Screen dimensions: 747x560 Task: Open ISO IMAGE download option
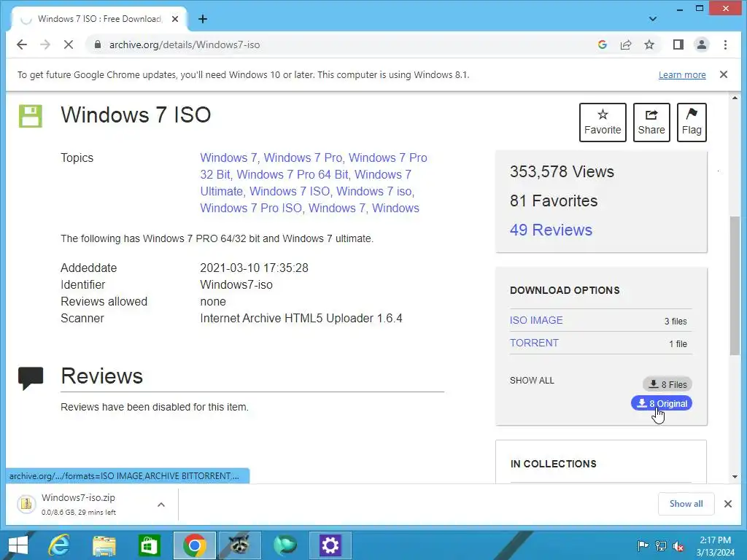536,321
